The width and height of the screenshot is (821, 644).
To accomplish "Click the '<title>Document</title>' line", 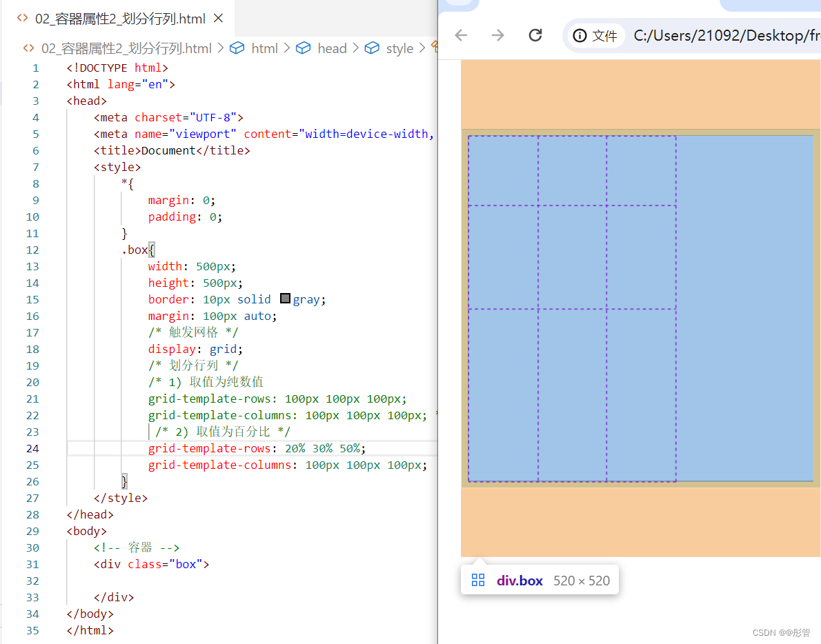I will (172, 151).
